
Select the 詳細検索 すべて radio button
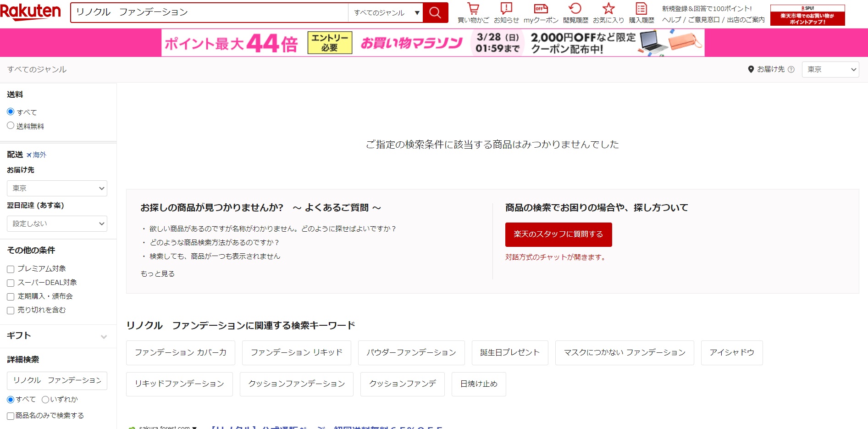tap(11, 400)
